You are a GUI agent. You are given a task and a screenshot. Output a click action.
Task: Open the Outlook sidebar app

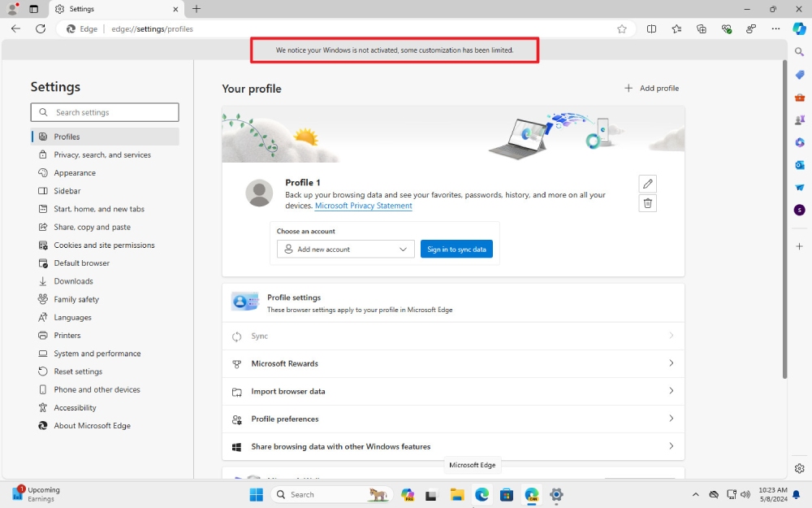799,165
